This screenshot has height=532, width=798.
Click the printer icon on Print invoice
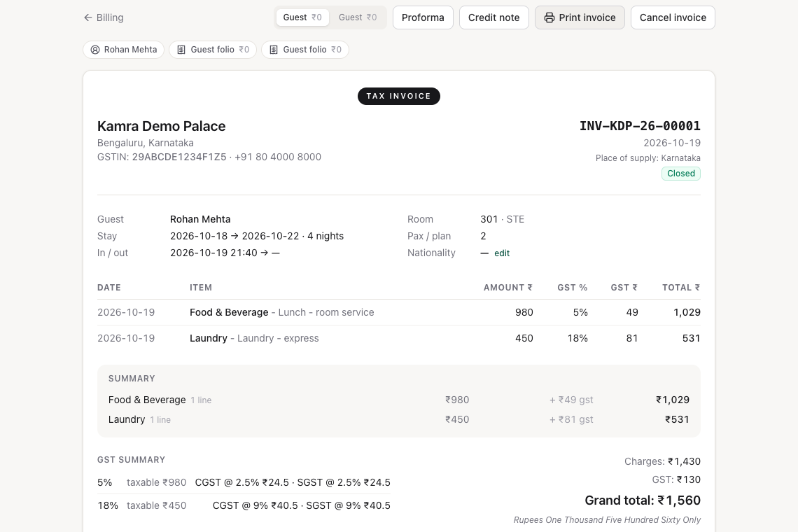549,17
